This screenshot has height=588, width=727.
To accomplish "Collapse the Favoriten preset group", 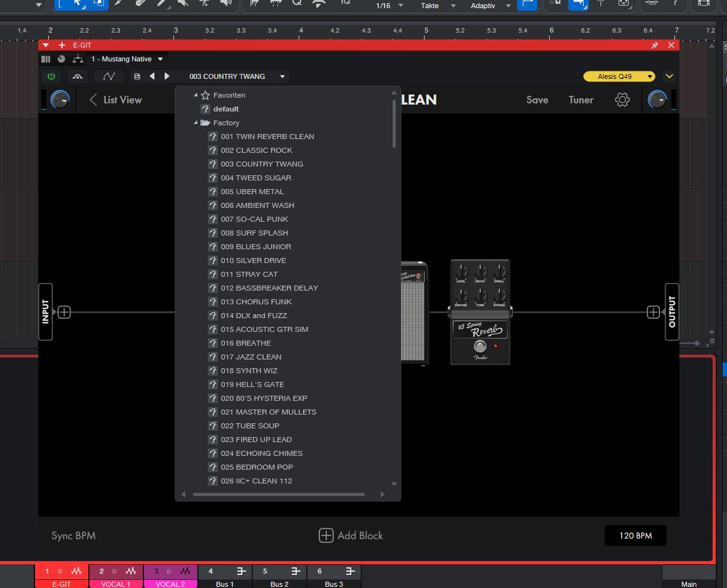I will [x=196, y=95].
